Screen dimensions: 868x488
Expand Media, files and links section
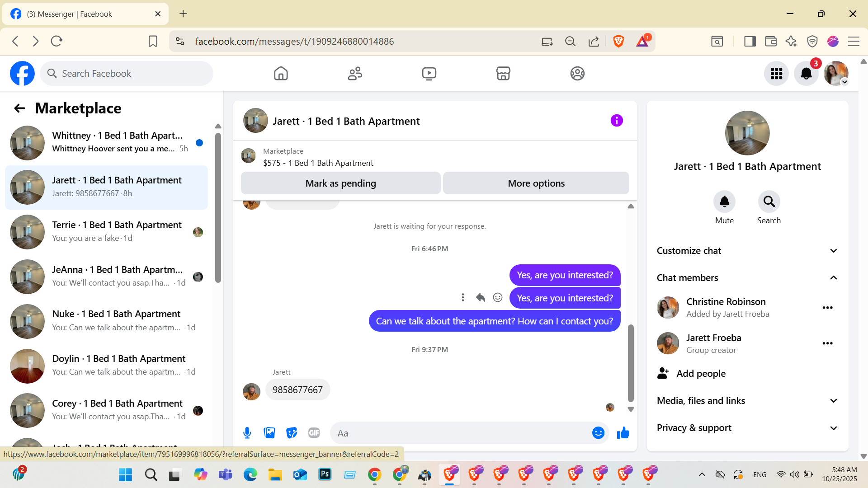click(747, 401)
